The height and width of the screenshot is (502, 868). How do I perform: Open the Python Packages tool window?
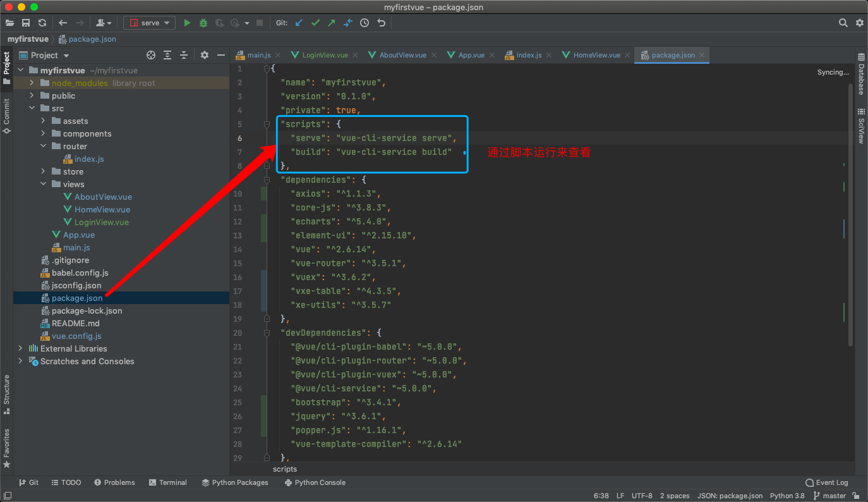tap(235, 482)
